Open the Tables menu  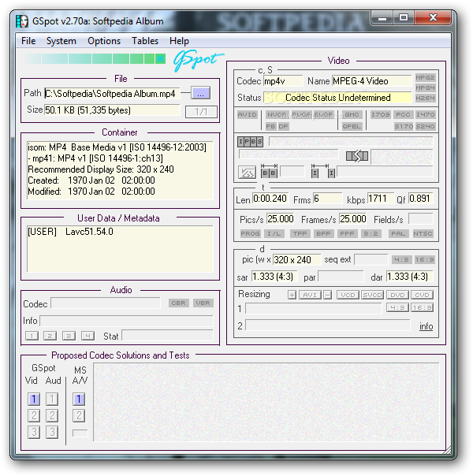tap(145, 41)
